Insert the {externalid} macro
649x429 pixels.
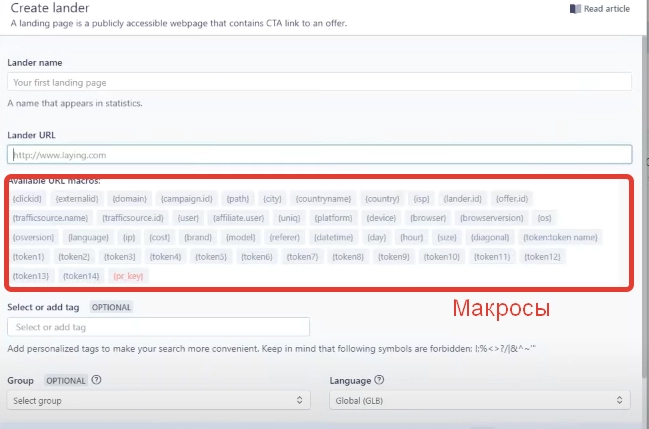coord(77,199)
